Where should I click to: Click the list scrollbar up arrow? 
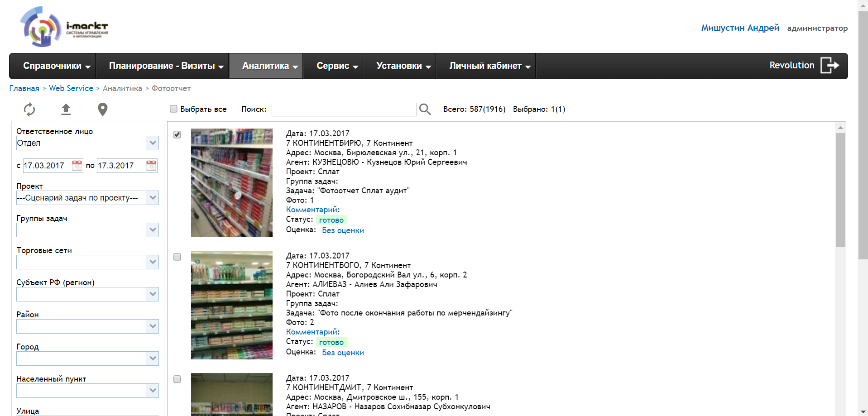pyautogui.click(x=840, y=128)
